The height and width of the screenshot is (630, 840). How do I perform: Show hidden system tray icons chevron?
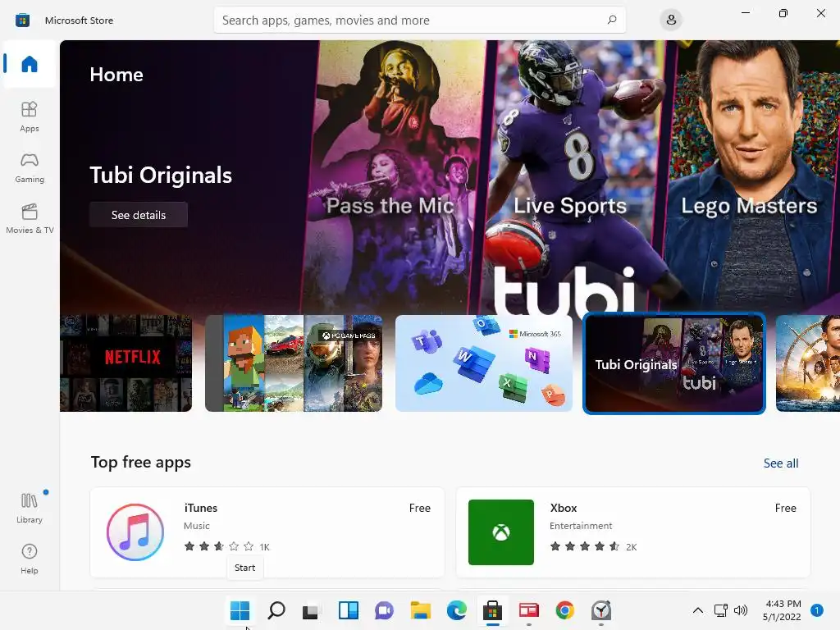(697, 610)
